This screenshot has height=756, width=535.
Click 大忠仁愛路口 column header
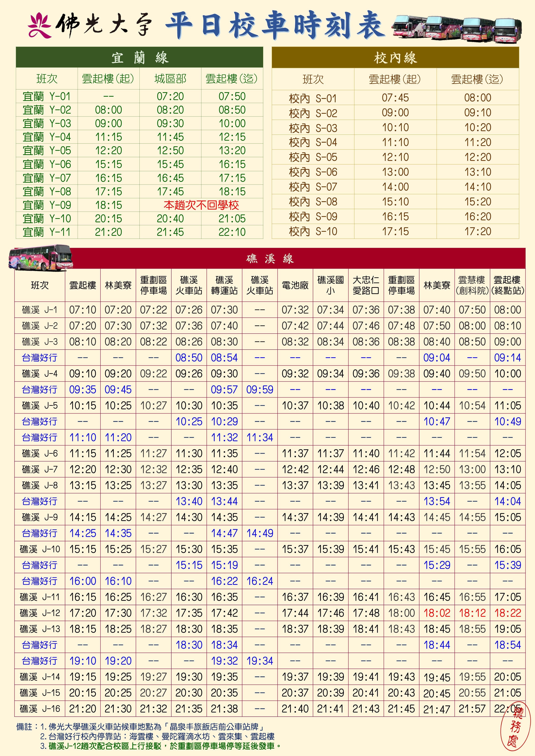(366, 285)
